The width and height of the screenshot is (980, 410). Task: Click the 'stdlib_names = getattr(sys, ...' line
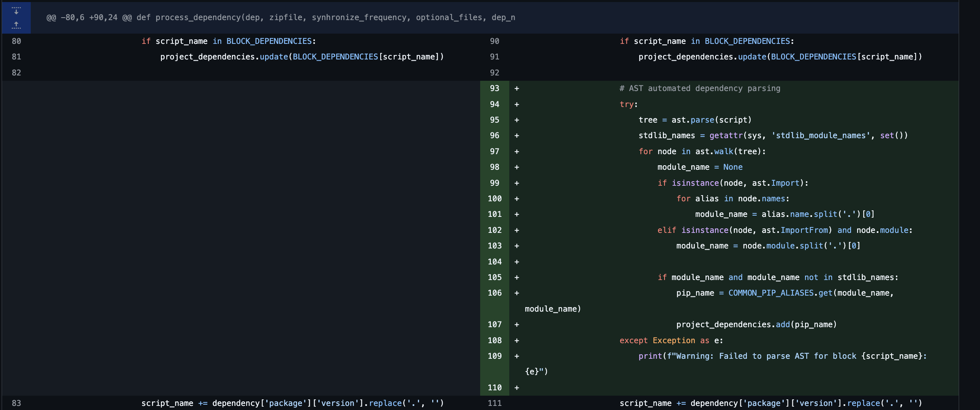click(x=773, y=135)
